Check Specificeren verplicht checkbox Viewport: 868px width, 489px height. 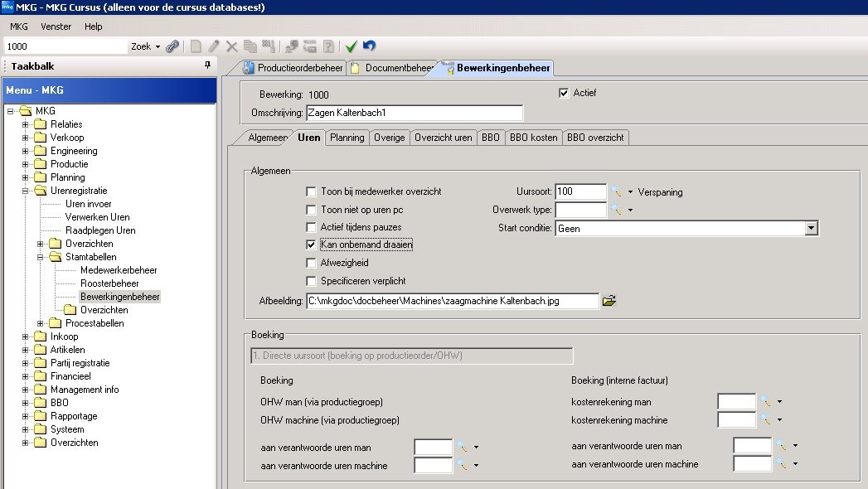tap(311, 281)
